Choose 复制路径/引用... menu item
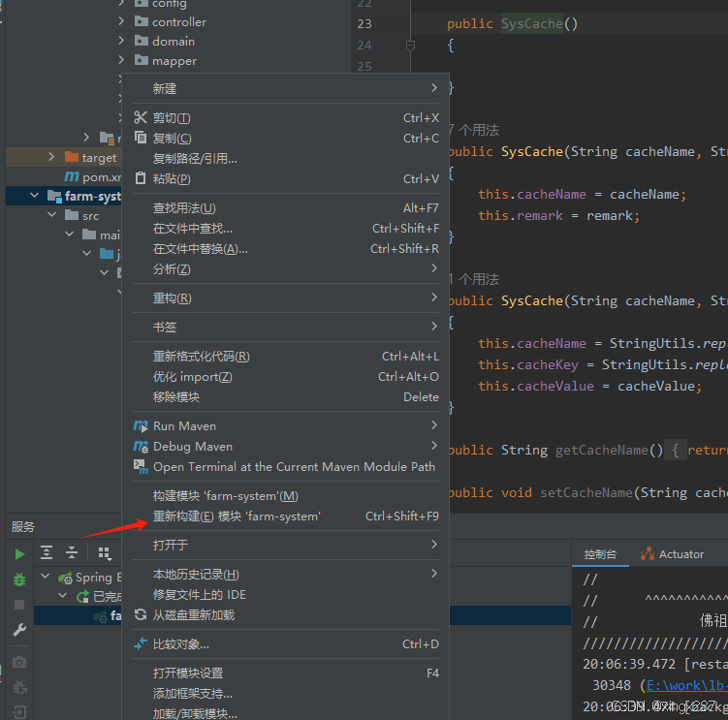Screen dimensions: 728x720 pyautogui.click(x=286, y=158)
